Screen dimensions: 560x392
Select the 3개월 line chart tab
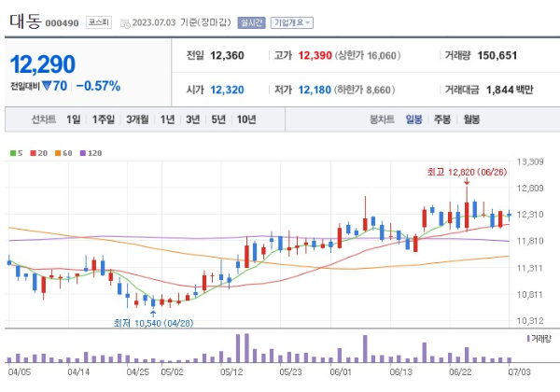137,119
